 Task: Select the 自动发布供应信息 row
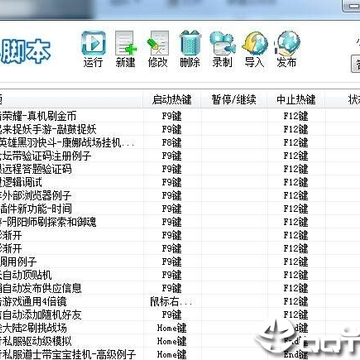click(x=180, y=288)
